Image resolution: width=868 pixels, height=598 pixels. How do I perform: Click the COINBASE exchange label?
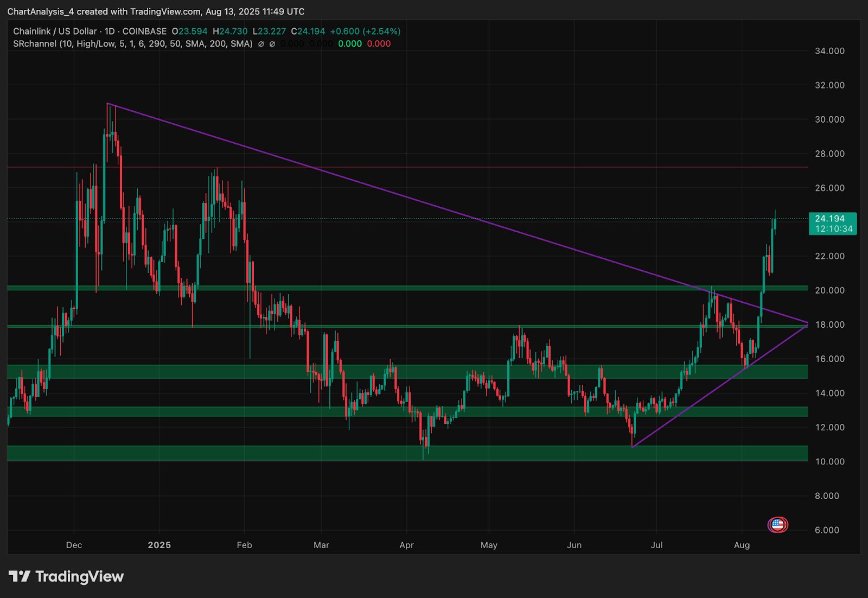pos(144,31)
